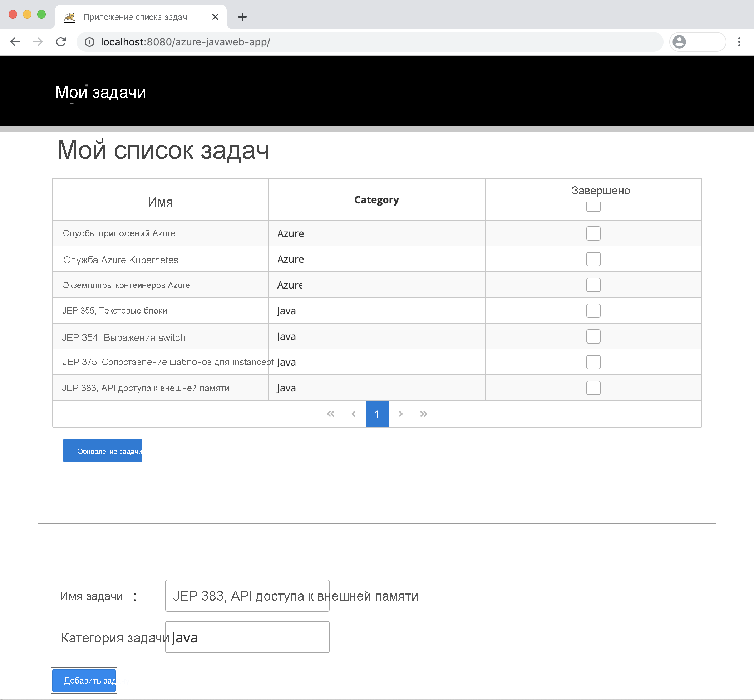This screenshot has height=700, width=754.
Task: Click the browser forward arrow
Action: click(38, 42)
